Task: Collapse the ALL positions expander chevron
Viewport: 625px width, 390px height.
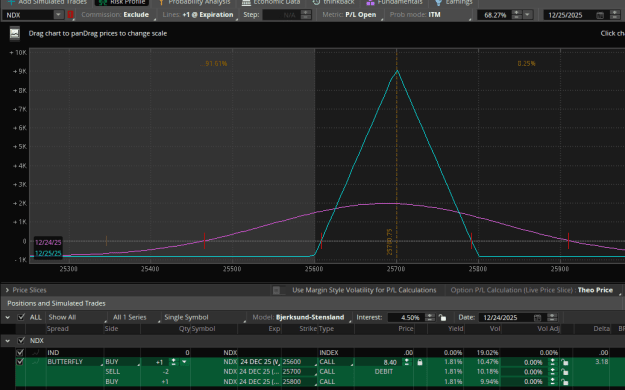Action: point(8,317)
